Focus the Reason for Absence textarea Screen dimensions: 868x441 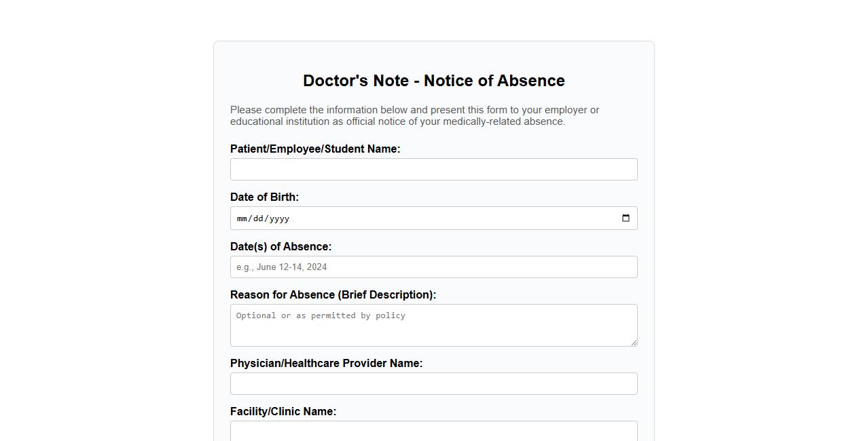coord(433,325)
